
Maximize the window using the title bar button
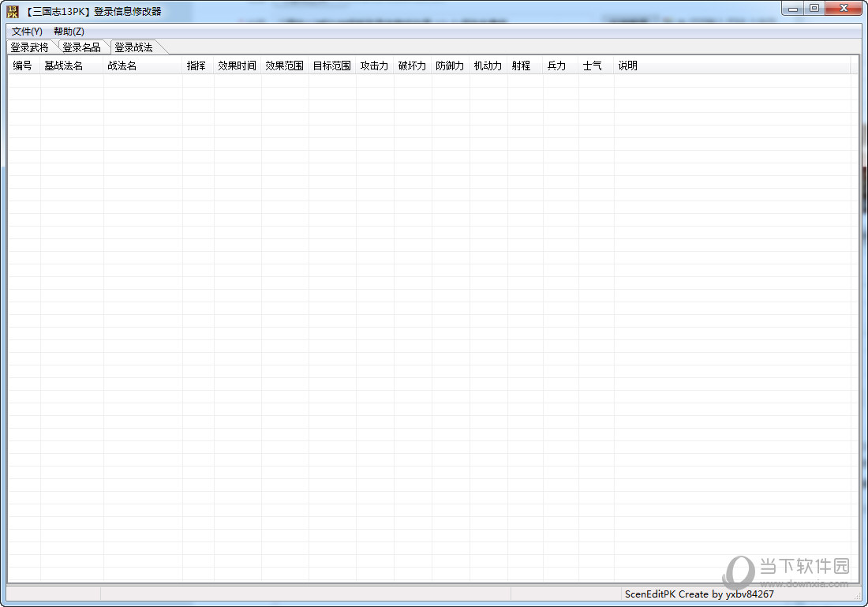814,8
